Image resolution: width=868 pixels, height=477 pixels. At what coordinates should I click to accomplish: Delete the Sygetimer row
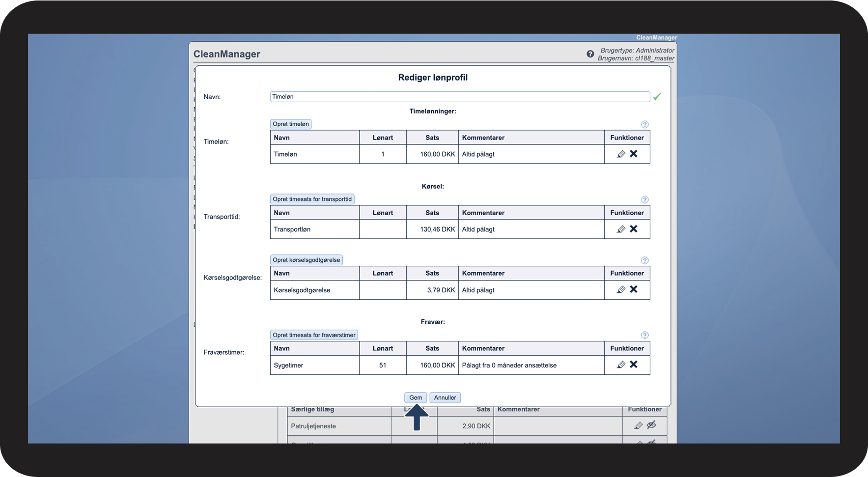pos(634,365)
